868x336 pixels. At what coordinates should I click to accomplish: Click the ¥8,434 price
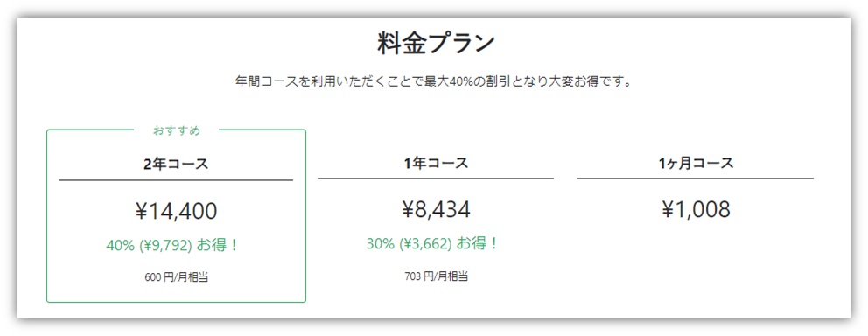pyautogui.click(x=436, y=209)
